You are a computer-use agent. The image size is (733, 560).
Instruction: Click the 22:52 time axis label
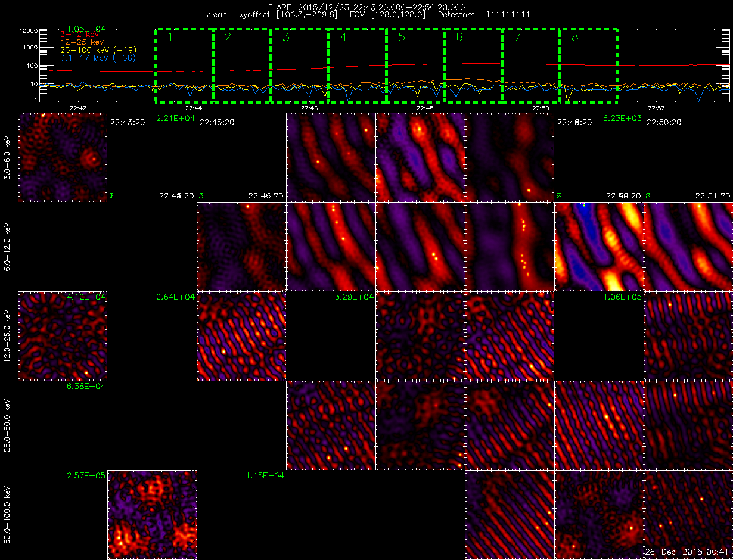coord(656,108)
